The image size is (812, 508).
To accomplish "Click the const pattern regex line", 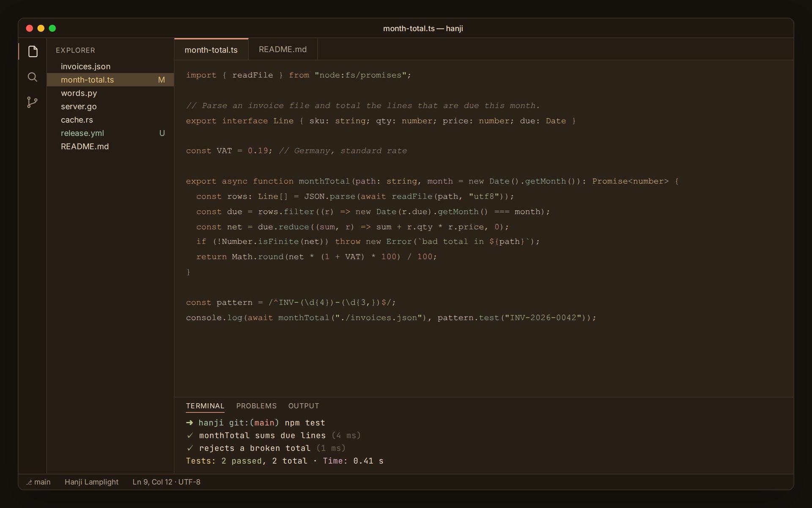I will (x=291, y=302).
